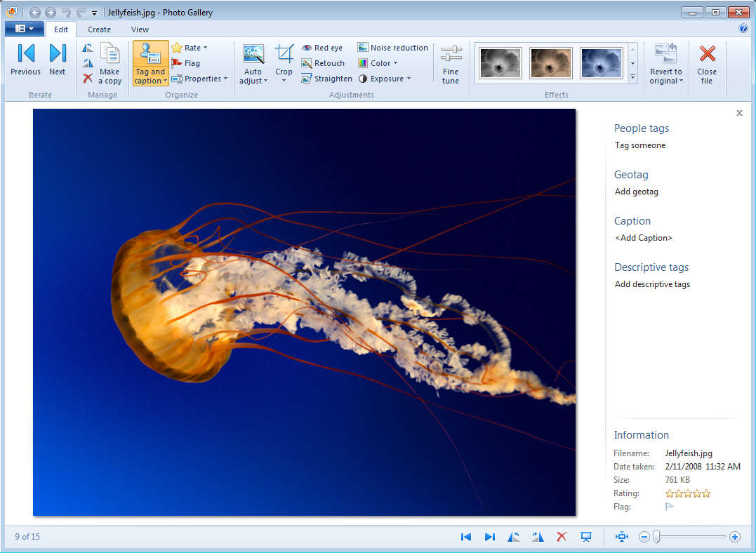Viewport: 756px width, 553px height.
Task: Select the Retouch tool
Action: pyautogui.click(x=323, y=63)
